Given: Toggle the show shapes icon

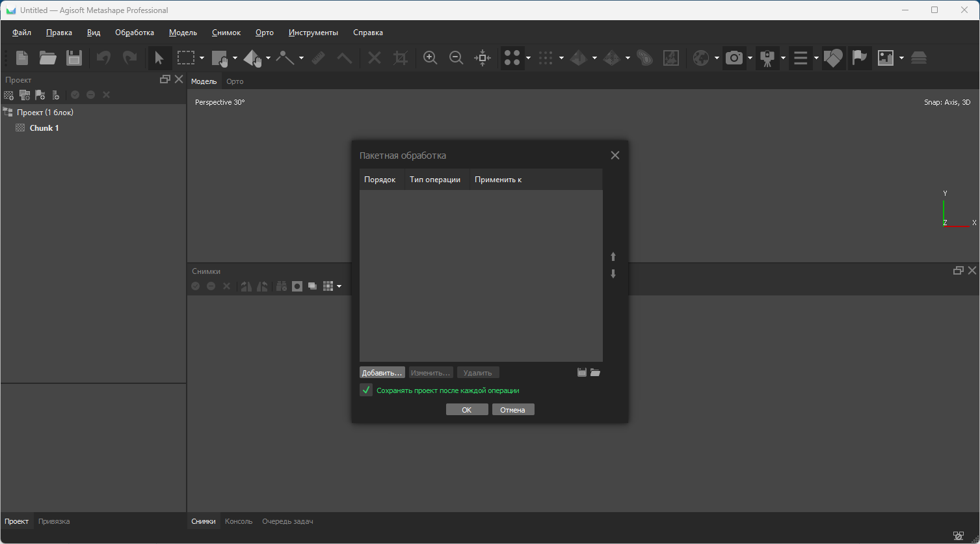Looking at the screenshot, I should point(833,58).
